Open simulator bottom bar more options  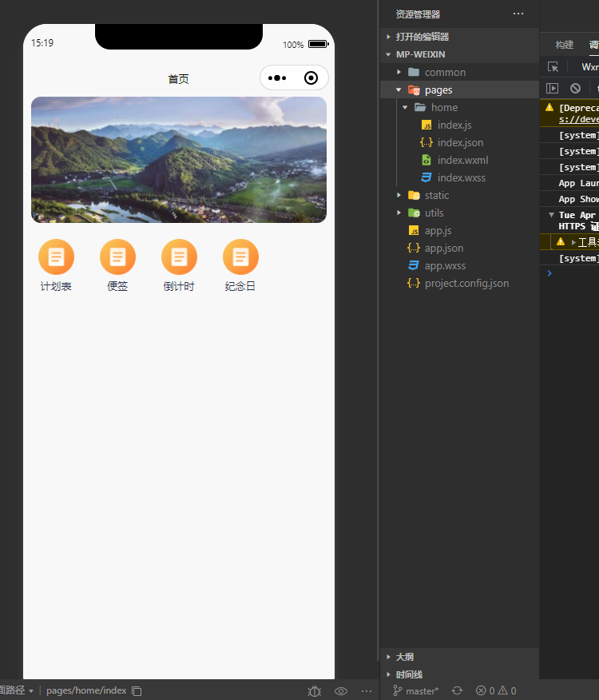367,691
